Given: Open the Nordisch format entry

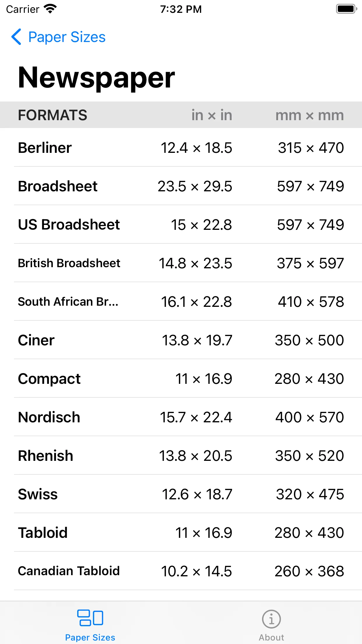Looking at the screenshot, I should pos(181,417).
